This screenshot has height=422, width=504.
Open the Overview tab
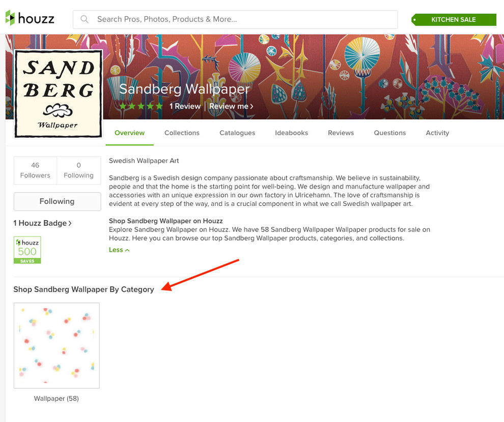pos(129,133)
